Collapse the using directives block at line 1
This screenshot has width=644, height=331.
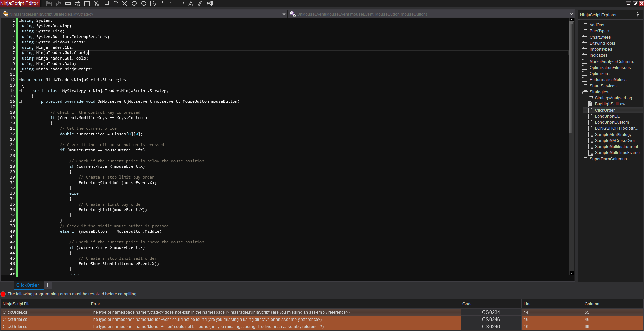(20, 20)
